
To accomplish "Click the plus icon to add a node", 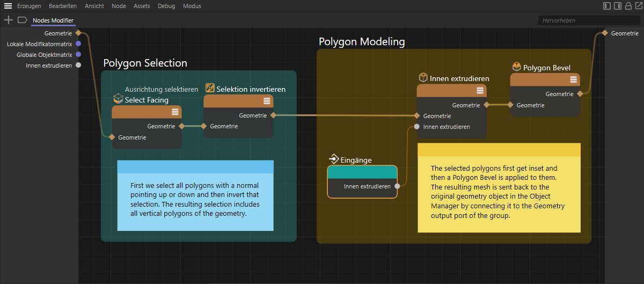I will [9, 20].
